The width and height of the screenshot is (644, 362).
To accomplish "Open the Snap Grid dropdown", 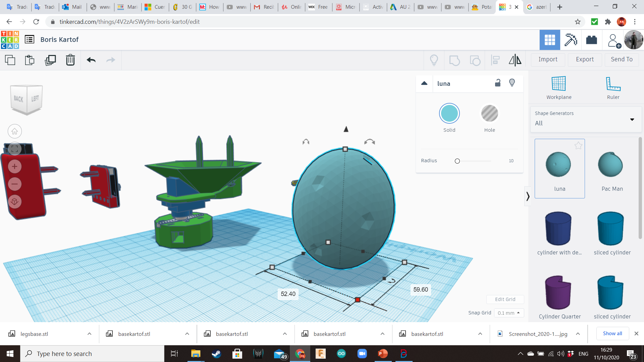I will click(509, 313).
